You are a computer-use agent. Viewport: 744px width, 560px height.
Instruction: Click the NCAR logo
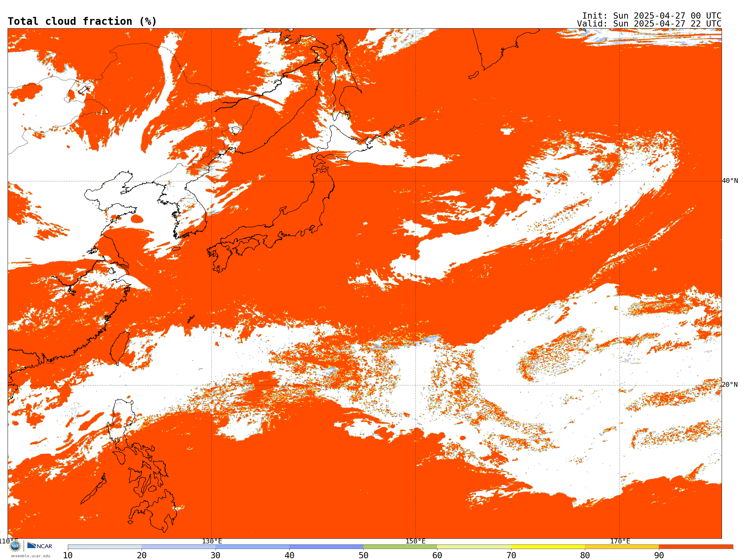tap(40, 546)
